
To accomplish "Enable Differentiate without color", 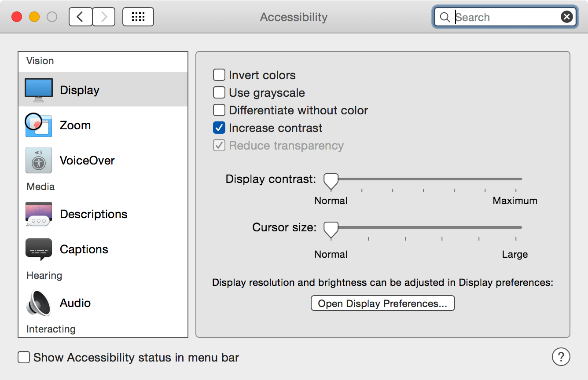I will click(219, 110).
